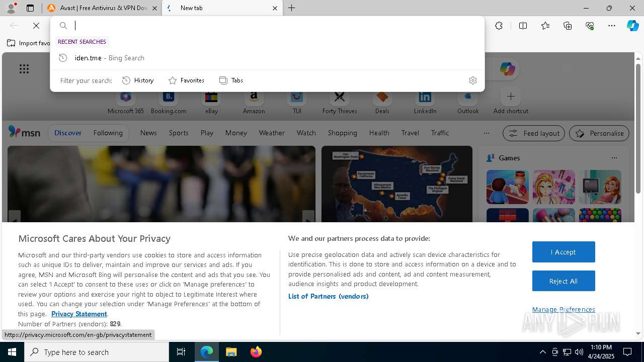The width and height of the screenshot is (644, 362).
Task: Open the Microsoft 365 shortcut
Action: pos(126,102)
